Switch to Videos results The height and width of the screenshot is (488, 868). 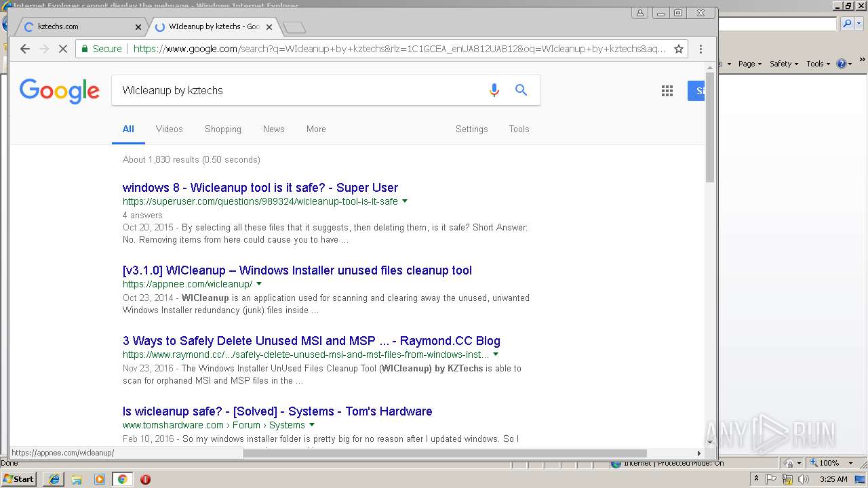[170, 129]
